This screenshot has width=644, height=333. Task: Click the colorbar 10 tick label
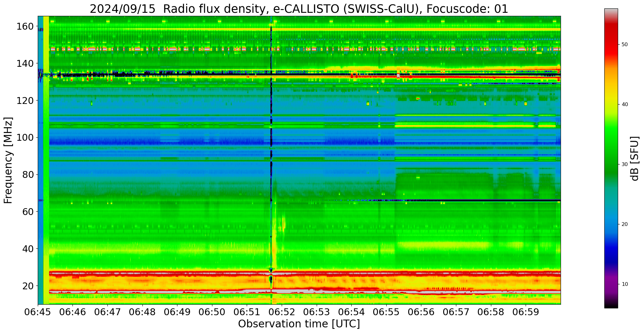coord(625,284)
